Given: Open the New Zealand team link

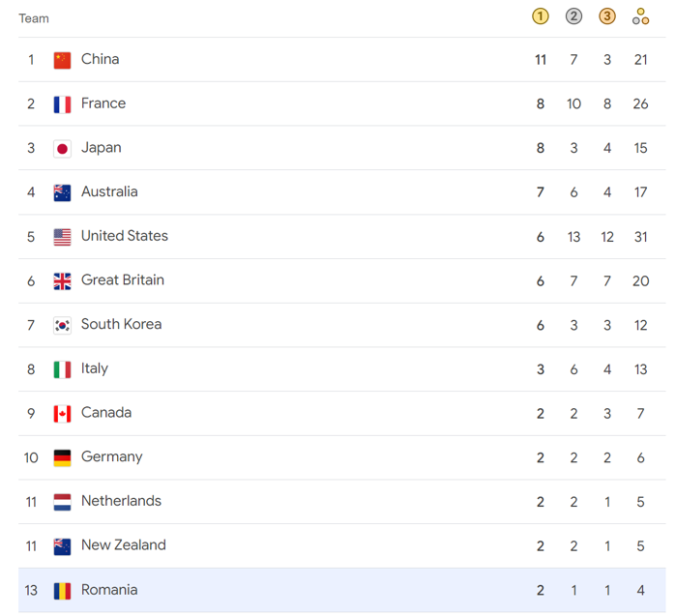Looking at the screenshot, I should tap(123, 545).
